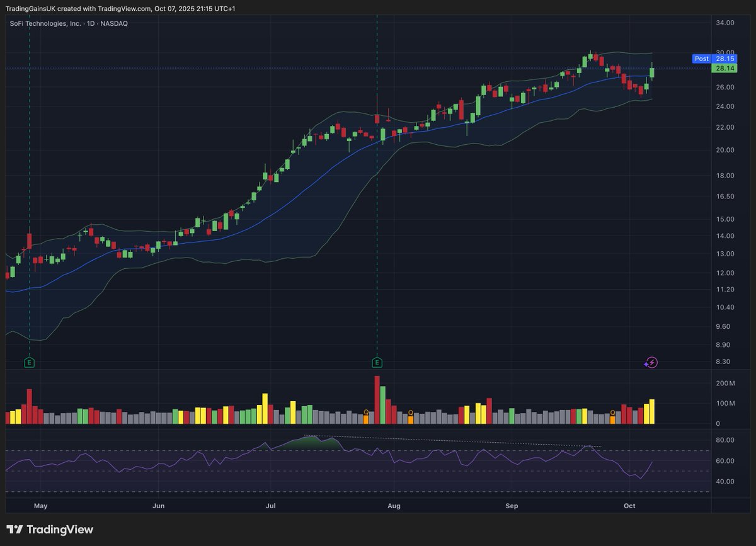Image resolution: width=756 pixels, height=546 pixels.
Task: Click the 18.00 price axis label
Action: tap(726, 176)
